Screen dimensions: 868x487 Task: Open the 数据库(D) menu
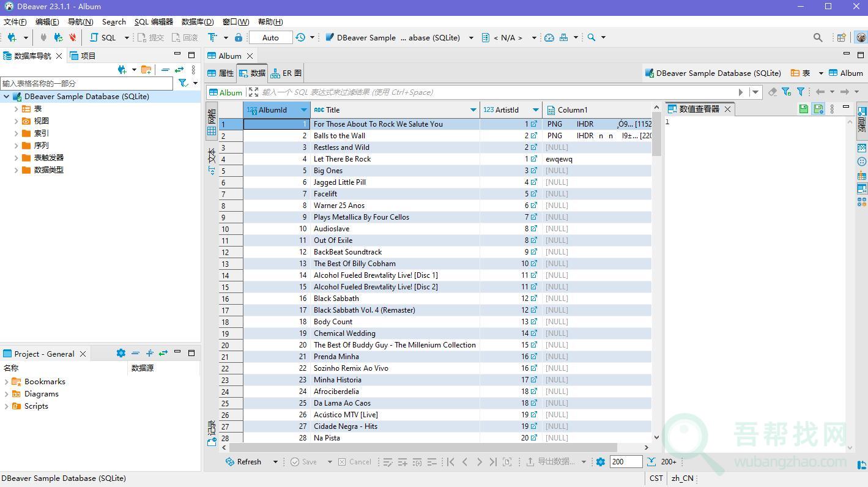pyautogui.click(x=198, y=21)
